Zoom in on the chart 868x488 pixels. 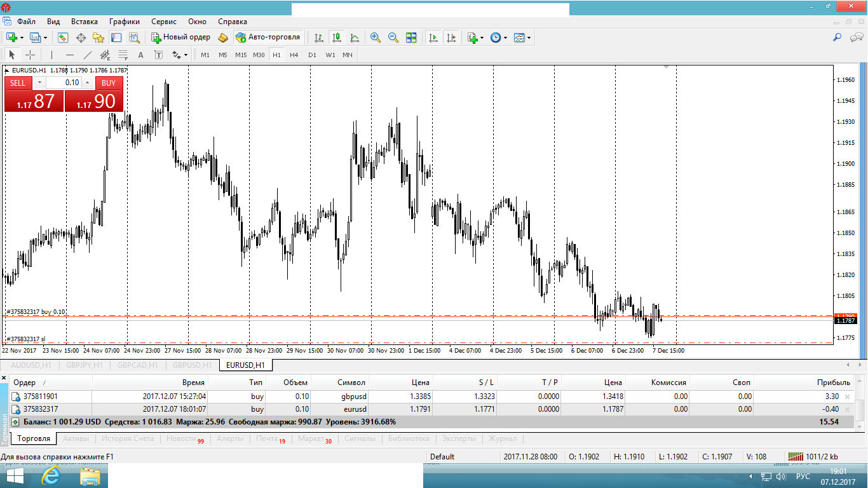coord(376,37)
